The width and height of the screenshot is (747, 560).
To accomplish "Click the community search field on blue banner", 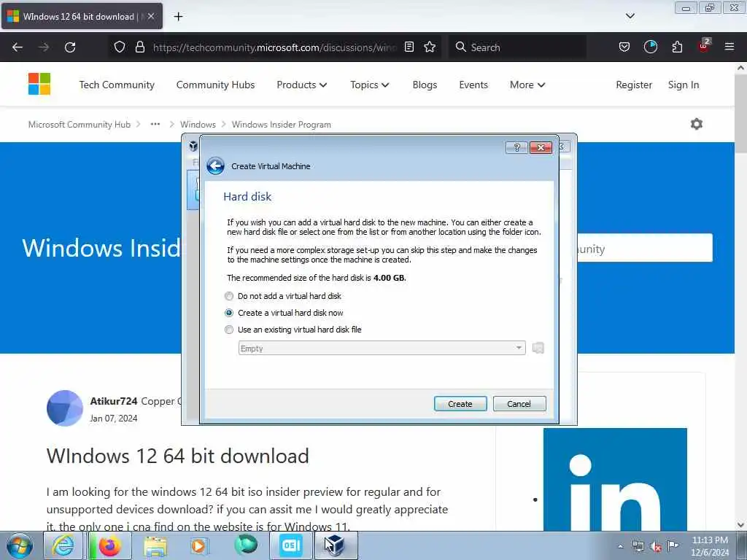I will click(645, 248).
